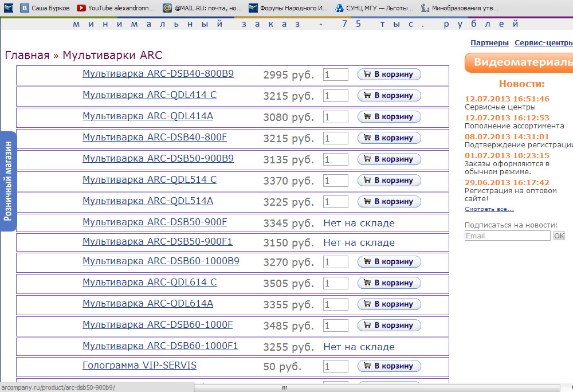Go to Главная breadcrumb
Image resolution: width=573 pixels, height=392 pixels.
(27, 55)
